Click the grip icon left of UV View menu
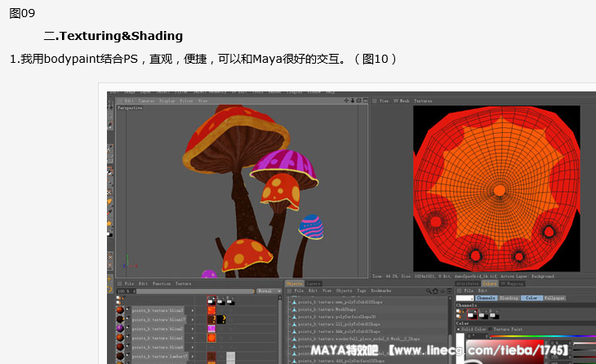Image resolution: width=596 pixels, height=364 pixels. tap(374, 101)
